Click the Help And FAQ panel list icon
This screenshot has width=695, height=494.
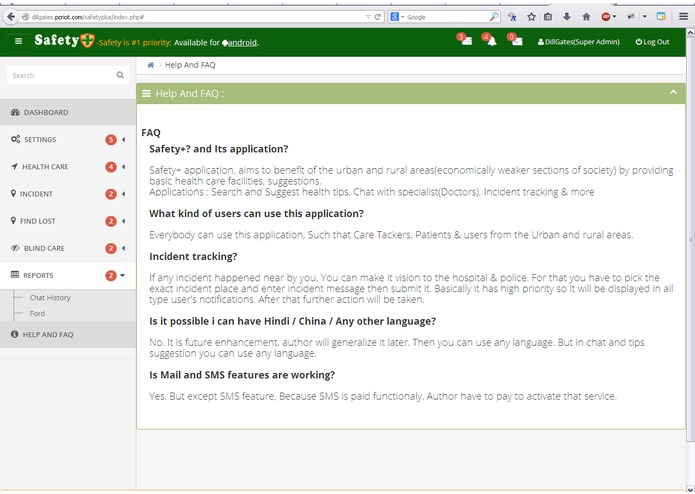pyautogui.click(x=146, y=93)
